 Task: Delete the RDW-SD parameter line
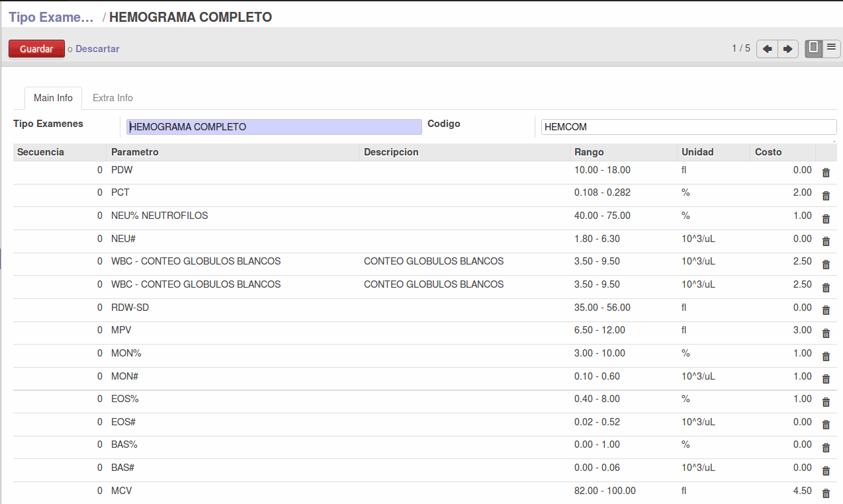[x=826, y=310]
